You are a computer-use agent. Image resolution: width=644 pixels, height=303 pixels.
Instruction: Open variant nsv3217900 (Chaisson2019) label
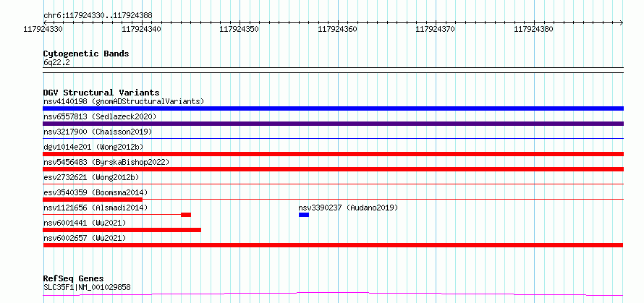(x=98, y=132)
